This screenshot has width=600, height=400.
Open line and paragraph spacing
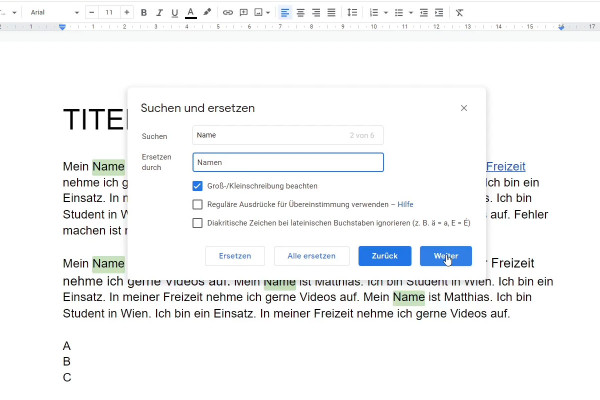coord(352,13)
